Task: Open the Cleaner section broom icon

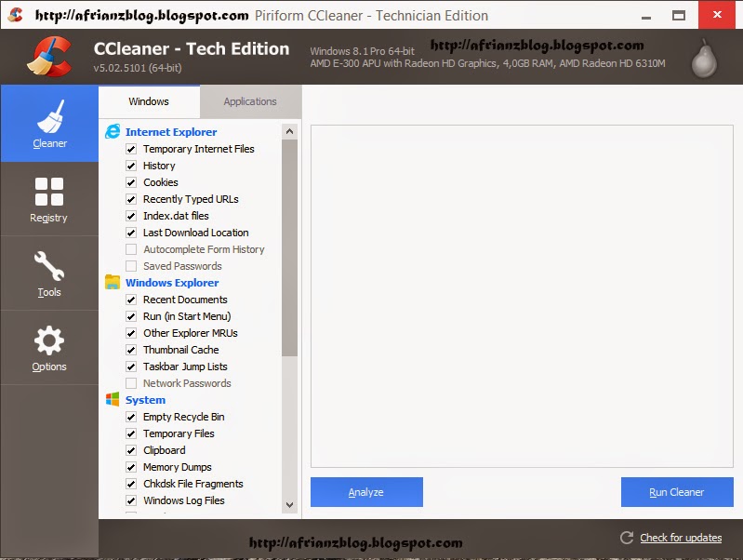Action: (x=50, y=116)
